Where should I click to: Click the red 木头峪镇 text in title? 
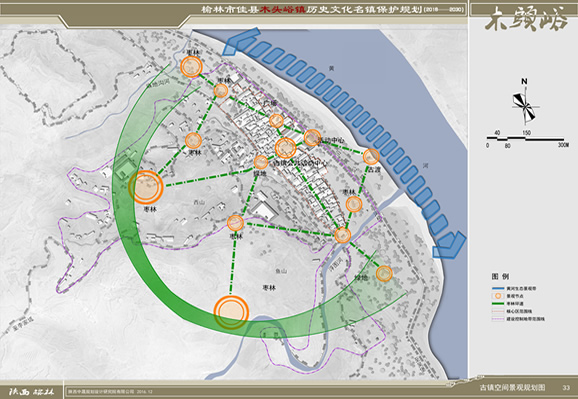click(x=283, y=10)
